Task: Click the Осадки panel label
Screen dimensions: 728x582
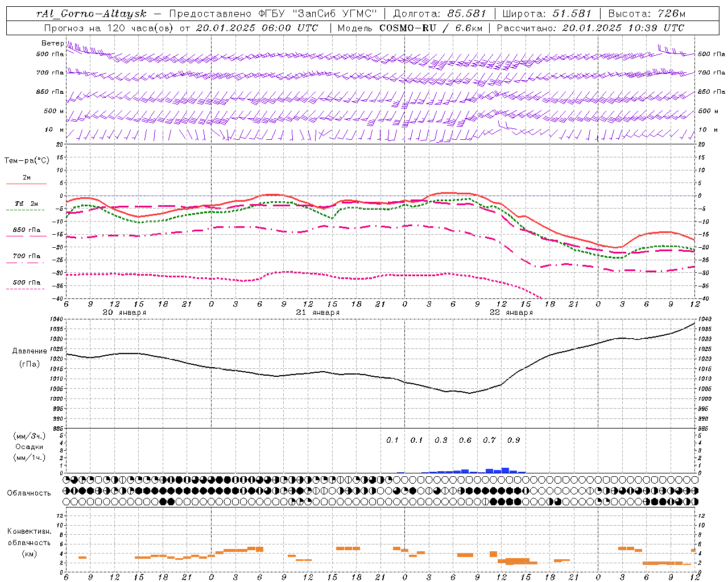Action: [x=30, y=447]
